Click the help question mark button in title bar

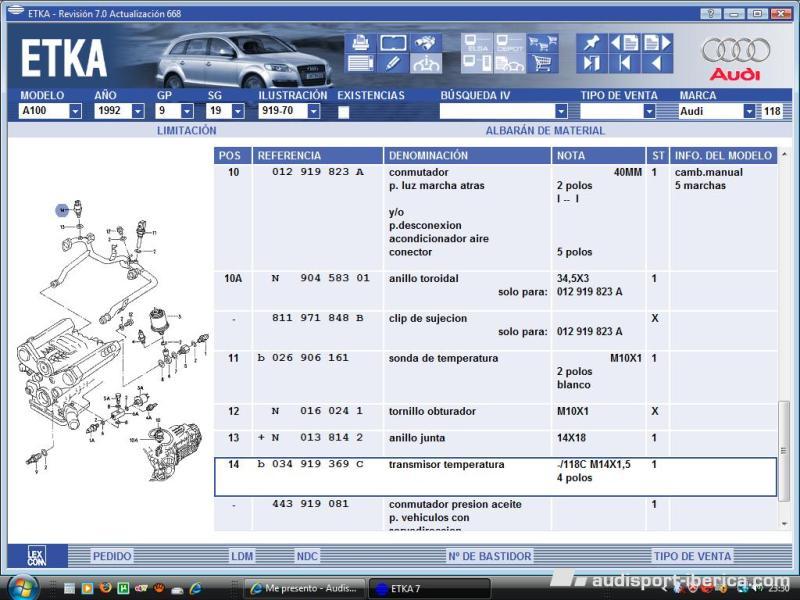click(x=711, y=14)
